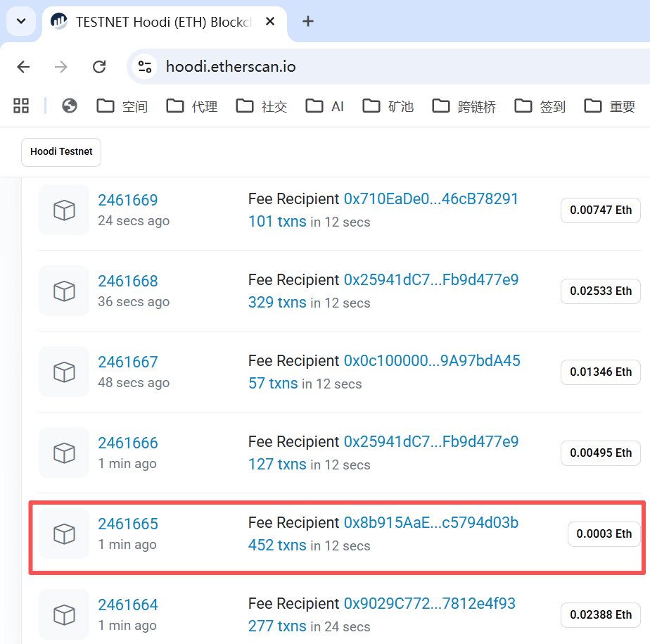650x644 pixels.
Task: Open block 2461669 link
Action: pyautogui.click(x=128, y=201)
